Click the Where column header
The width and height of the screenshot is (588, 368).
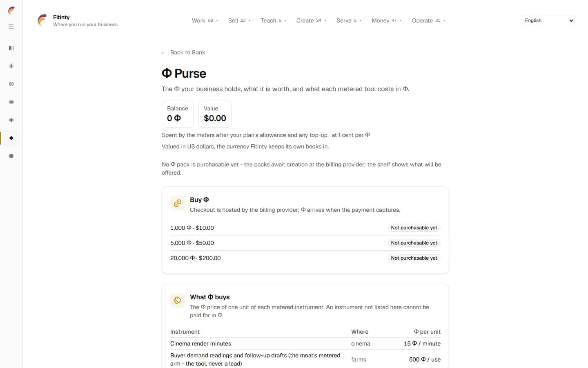click(x=360, y=332)
